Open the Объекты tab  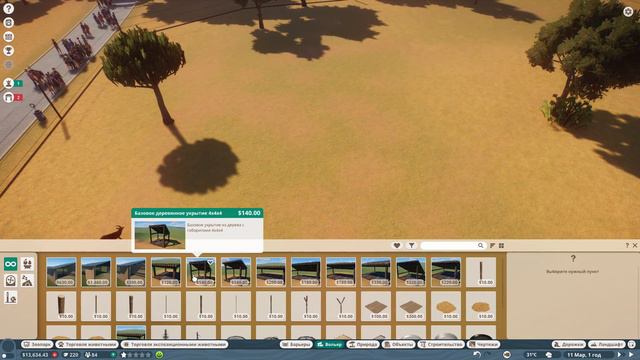(398, 344)
